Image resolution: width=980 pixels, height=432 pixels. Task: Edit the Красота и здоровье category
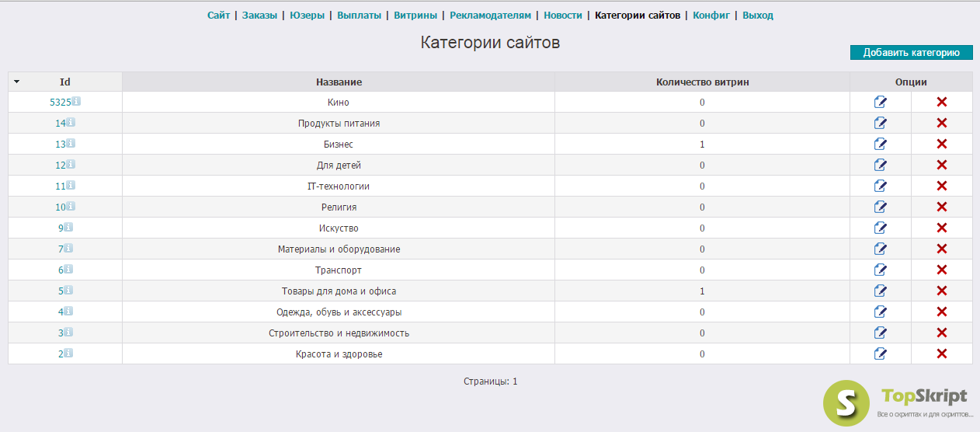pos(881,354)
